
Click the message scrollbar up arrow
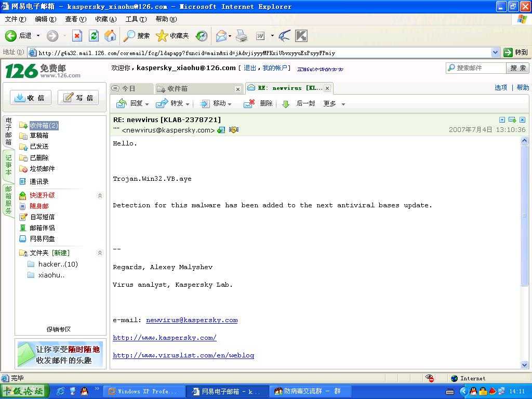tap(525, 140)
